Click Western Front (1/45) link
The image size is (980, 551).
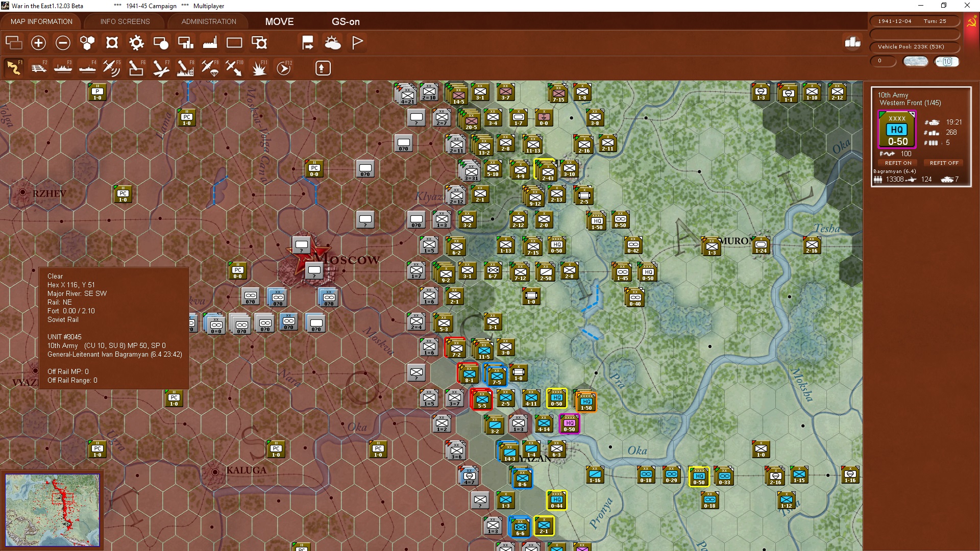pos(910,103)
